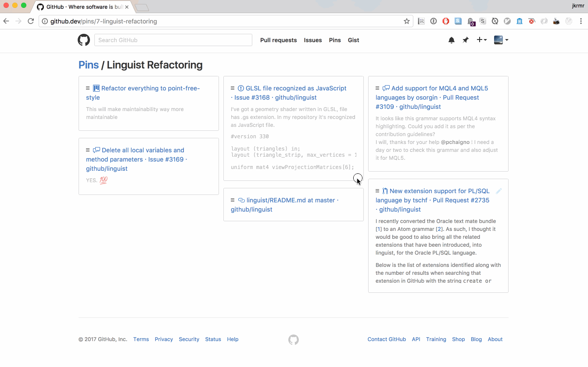Open Issues from the top navigation
Image resolution: width=588 pixels, height=367 pixels.
coord(313,40)
